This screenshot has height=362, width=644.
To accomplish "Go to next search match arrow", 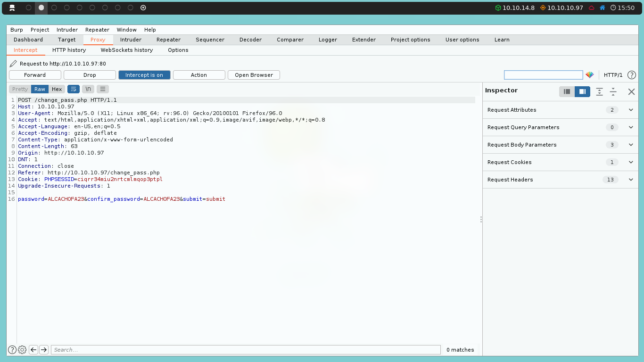I will (44, 350).
